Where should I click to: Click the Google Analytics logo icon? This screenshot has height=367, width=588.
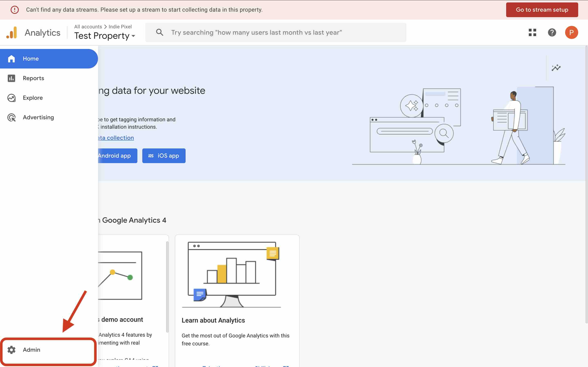click(12, 33)
